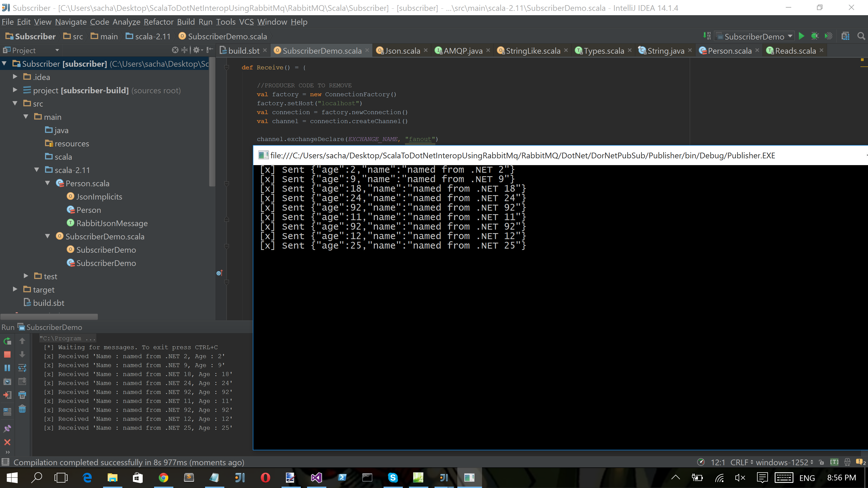Open Search Everywhere magnifier in IntelliJ toolbar
The width and height of the screenshot is (868, 488).
click(x=861, y=36)
